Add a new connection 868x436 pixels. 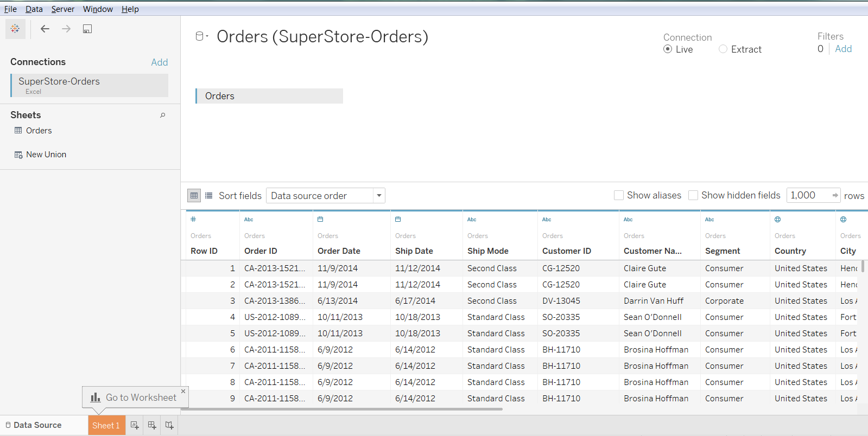pyautogui.click(x=160, y=62)
